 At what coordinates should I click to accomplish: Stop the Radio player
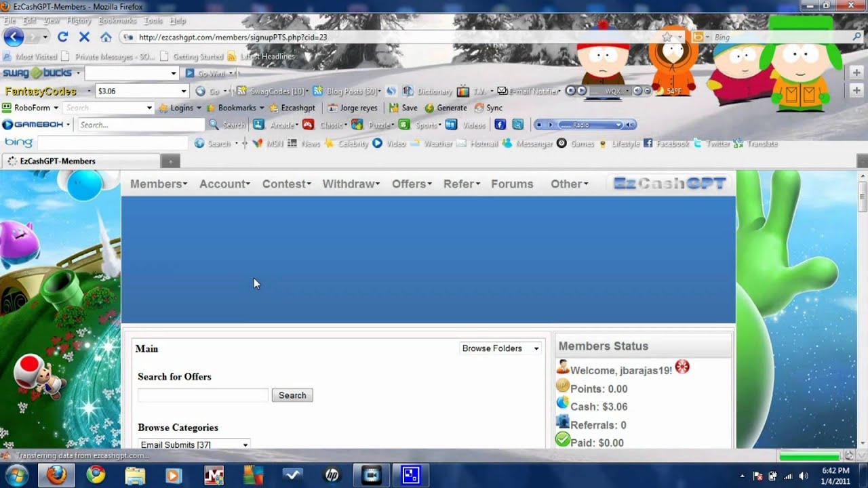(x=540, y=125)
